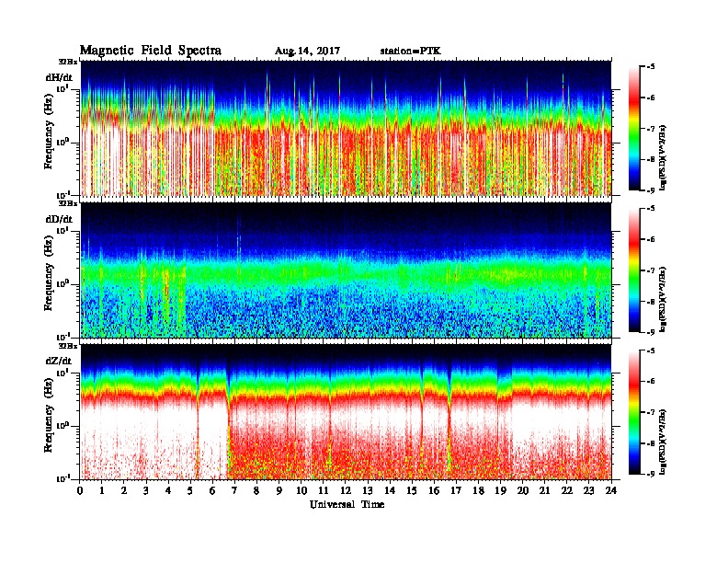Click the 'dD/dt' panel label
Screen dimensions: 728x563
[59, 219]
